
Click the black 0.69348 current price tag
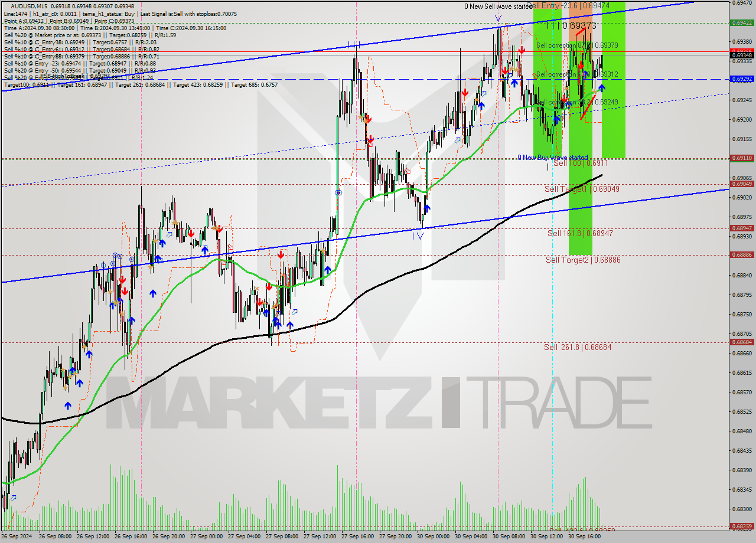742,55
